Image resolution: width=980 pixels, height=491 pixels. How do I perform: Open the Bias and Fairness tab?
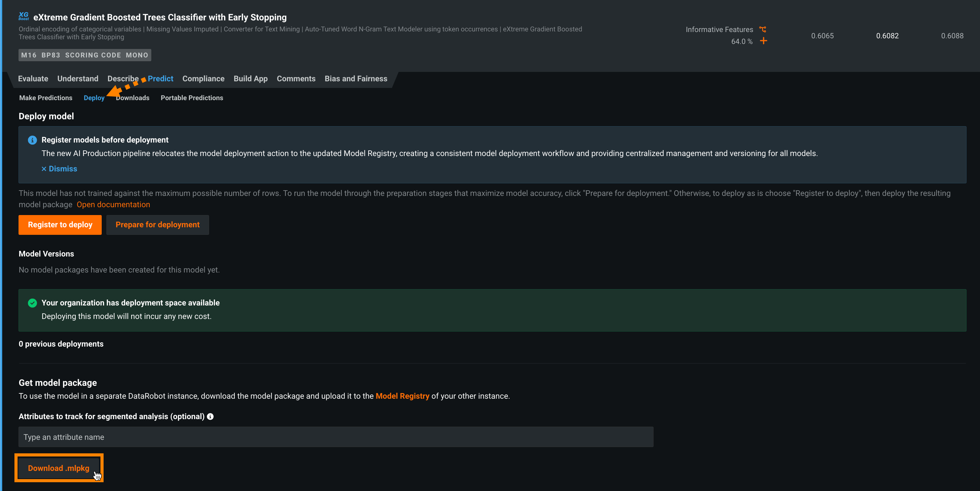tap(356, 79)
